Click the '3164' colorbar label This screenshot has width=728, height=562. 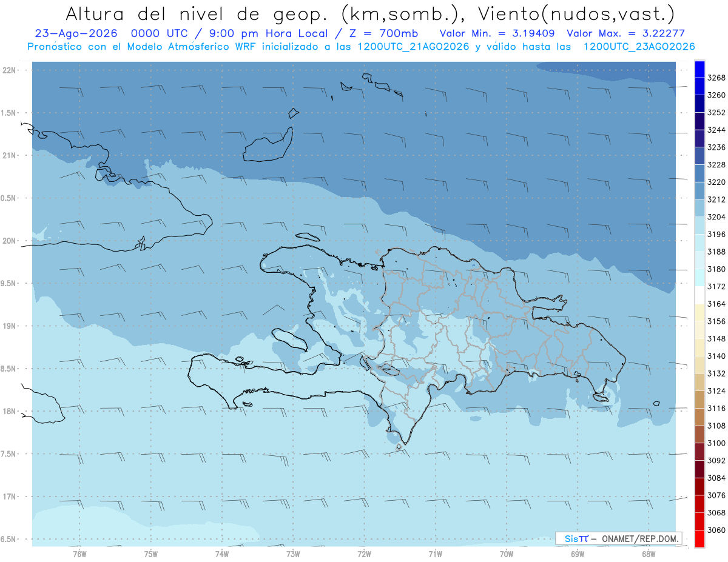(716, 304)
